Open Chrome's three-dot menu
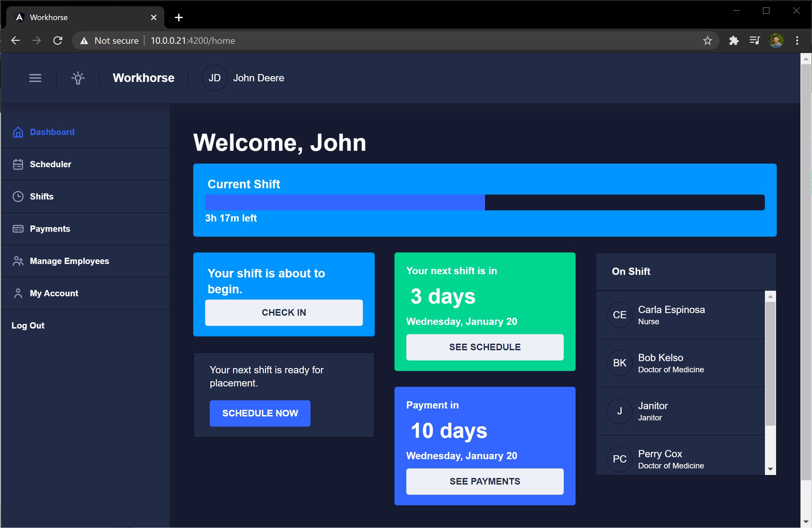The image size is (812, 528). point(797,40)
